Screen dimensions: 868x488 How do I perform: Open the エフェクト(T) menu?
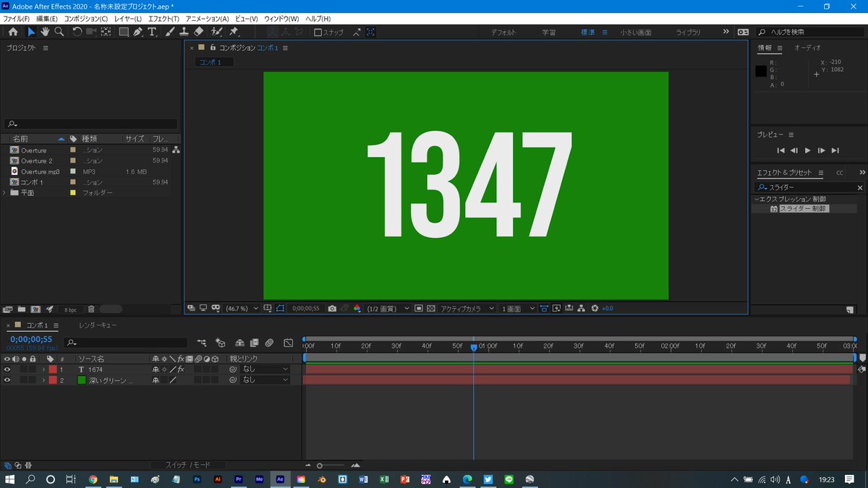(163, 18)
